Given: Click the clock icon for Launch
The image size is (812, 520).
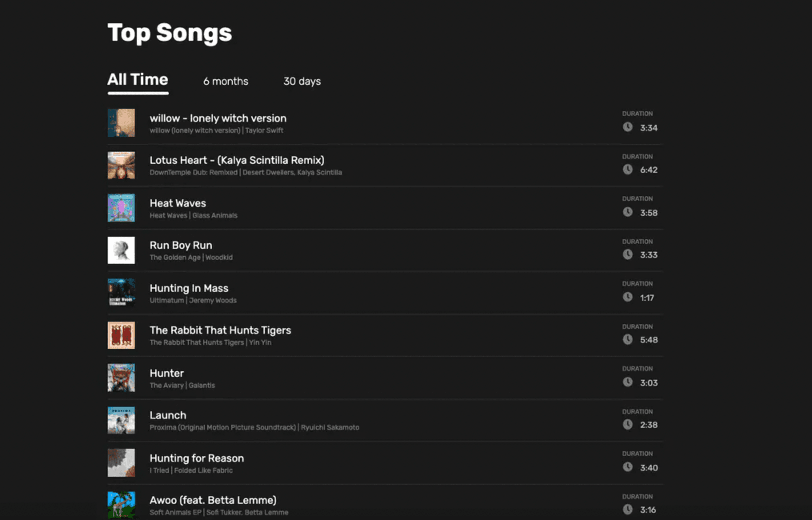Looking at the screenshot, I should click(x=627, y=424).
